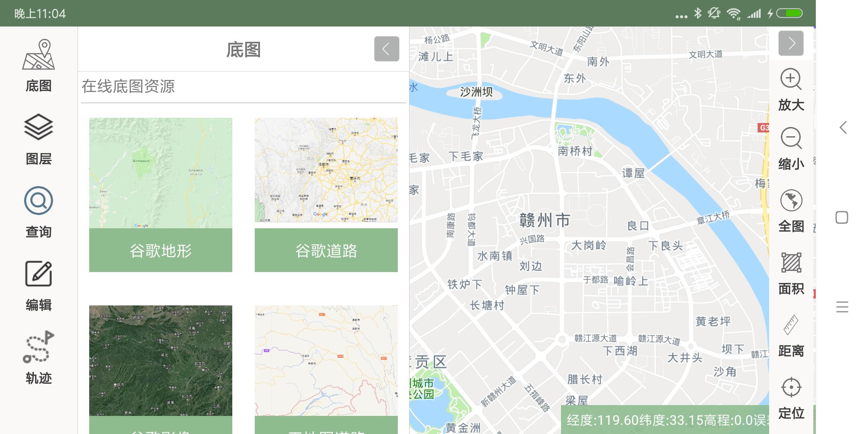Viewport: 868px width, 434px height.
Task: Activate the 面积 area measurement tool
Action: click(x=790, y=271)
